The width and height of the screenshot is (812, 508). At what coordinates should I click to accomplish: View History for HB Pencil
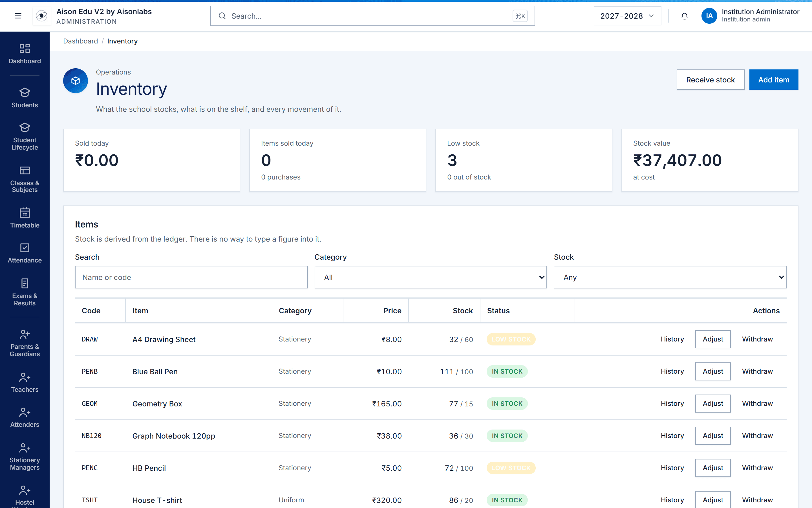click(672, 468)
